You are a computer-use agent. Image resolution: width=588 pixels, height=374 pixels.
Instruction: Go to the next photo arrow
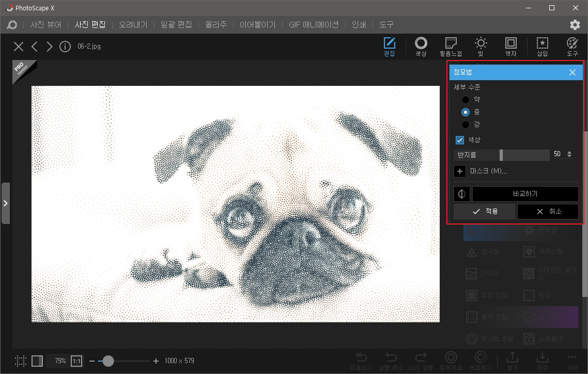50,47
